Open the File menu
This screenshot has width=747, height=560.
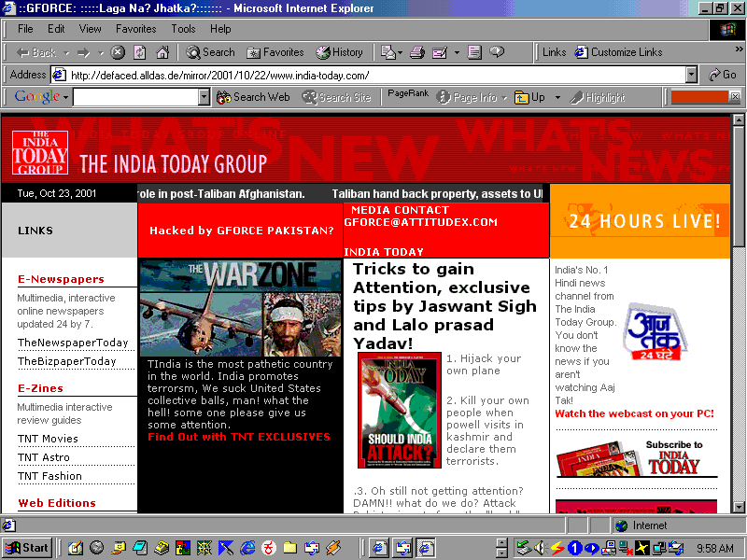coord(25,29)
